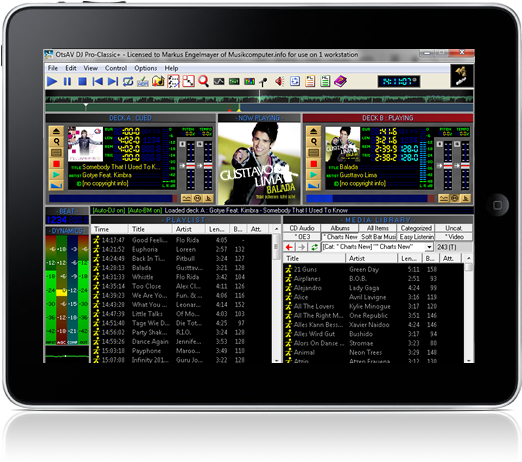Click Deck A smiley face button
Image resolution: width=522 pixels, height=462 pixels.
pyautogui.click(x=198, y=198)
